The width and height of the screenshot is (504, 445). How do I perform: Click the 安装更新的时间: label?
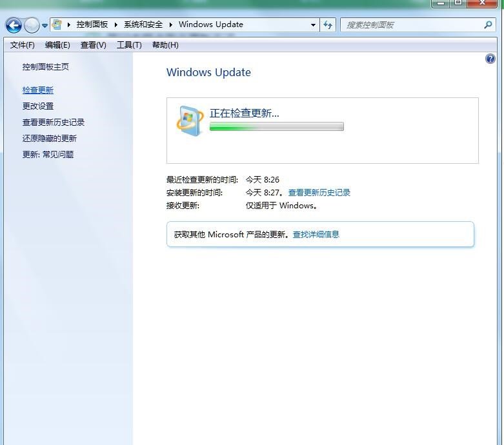click(x=194, y=192)
